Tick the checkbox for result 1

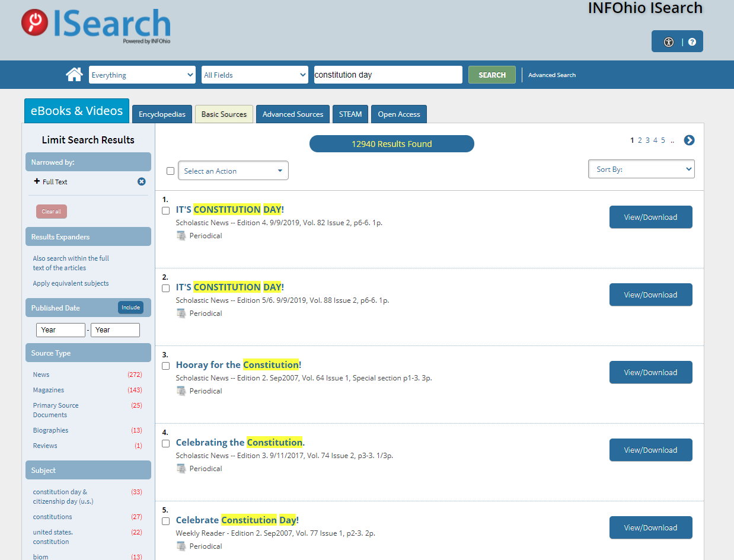coord(166,210)
